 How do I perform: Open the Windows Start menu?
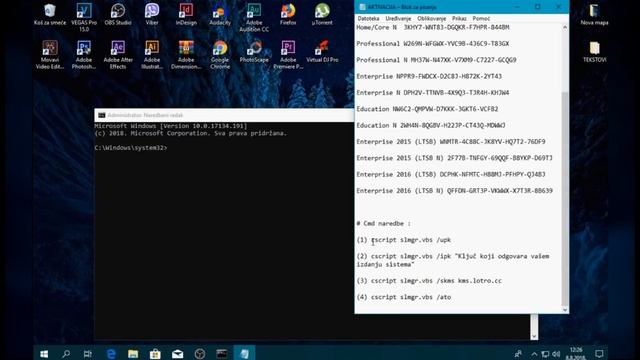[44, 353]
